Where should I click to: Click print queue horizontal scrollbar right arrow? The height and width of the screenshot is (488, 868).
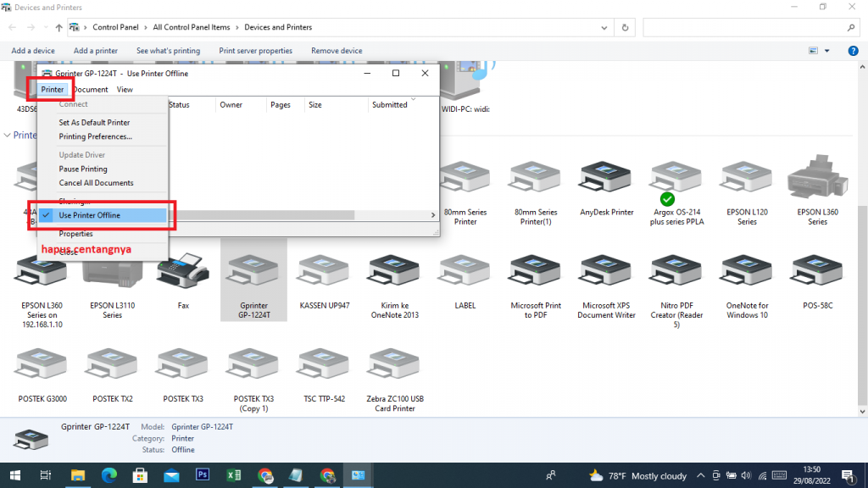click(433, 214)
